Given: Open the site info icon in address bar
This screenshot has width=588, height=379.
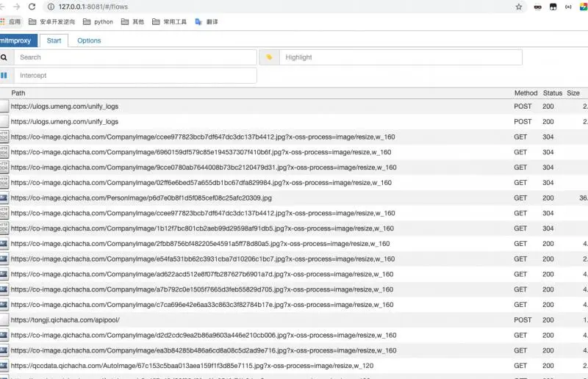Looking at the screenshot, I should click(51, 7).
